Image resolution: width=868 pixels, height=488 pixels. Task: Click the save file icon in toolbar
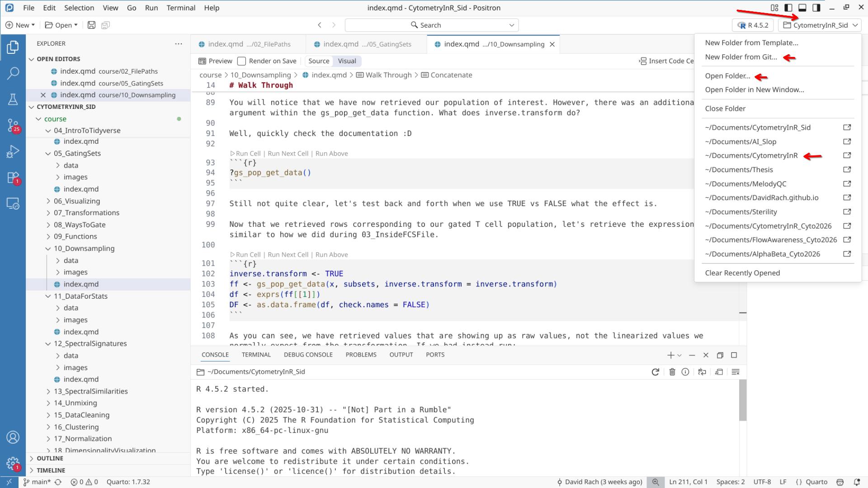pos(91,25)
